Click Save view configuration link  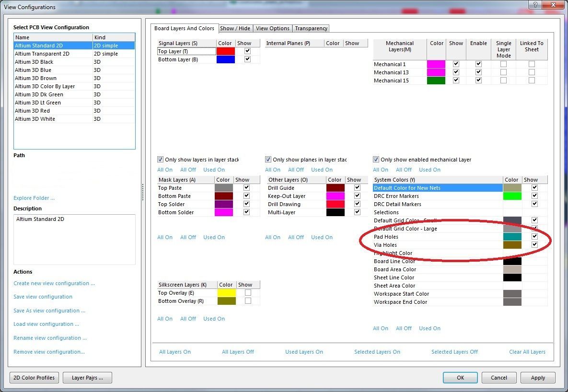[x=43, y=297]
